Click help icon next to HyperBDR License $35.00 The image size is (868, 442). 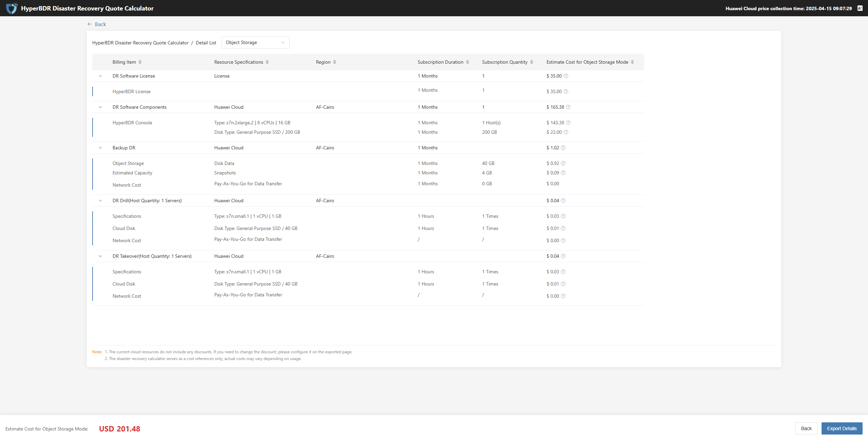(566, 91)
